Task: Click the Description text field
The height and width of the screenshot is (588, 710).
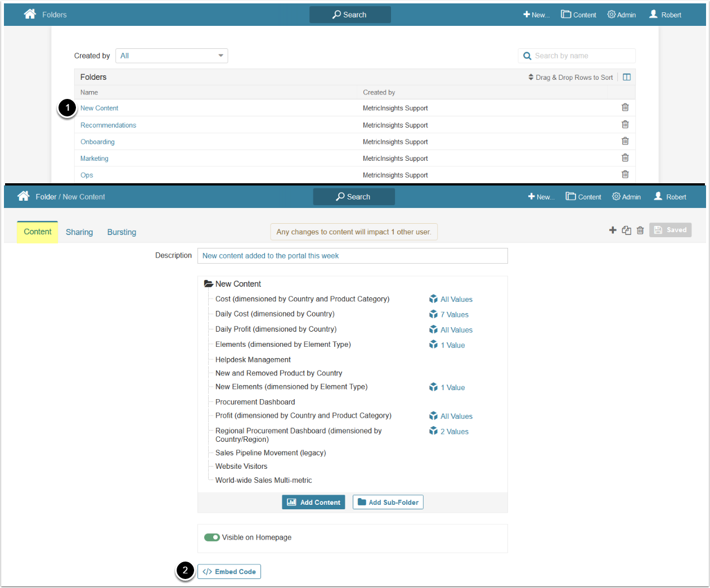Action: point(353,256)
